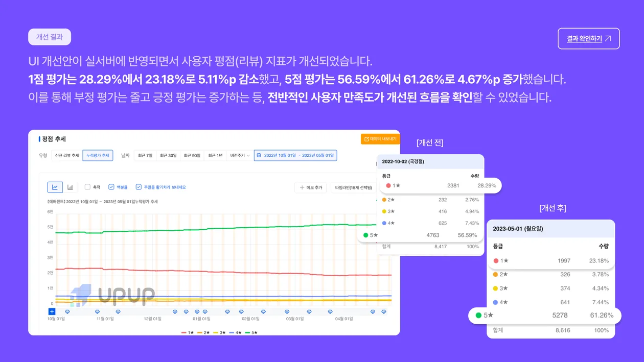
Task: Click the last timeline marker at far right
Action: (x=384, y=311)
